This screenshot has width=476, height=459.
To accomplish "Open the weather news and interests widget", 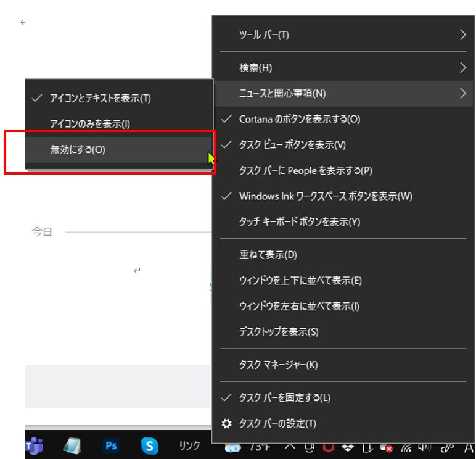I will (232, 447).
